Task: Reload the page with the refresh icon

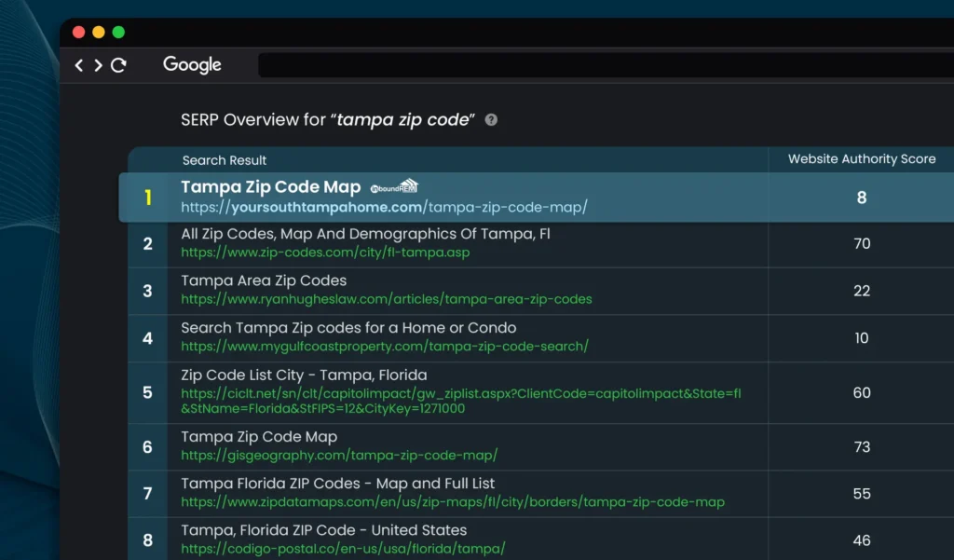Action: 118,65
